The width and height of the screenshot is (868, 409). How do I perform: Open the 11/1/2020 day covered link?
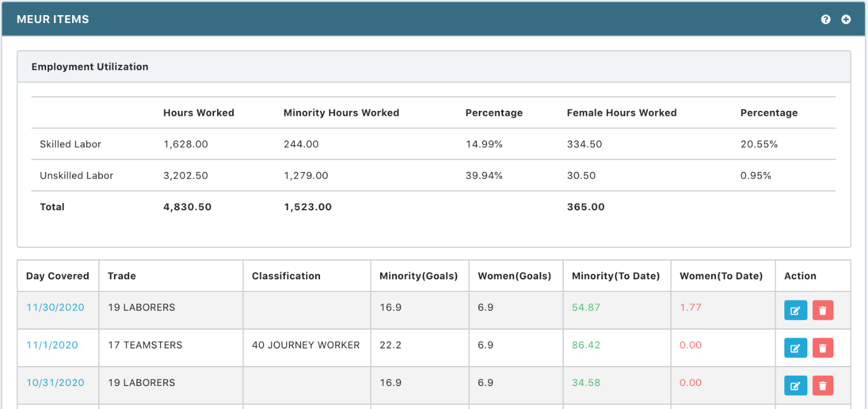pyautogui.click(x=52, y=345)
